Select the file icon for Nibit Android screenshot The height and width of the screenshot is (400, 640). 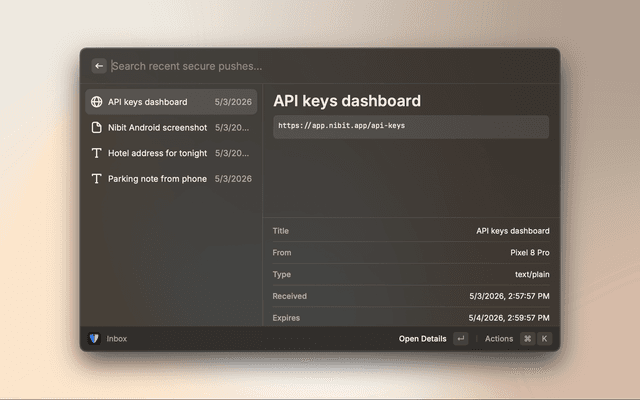[97, 127]
